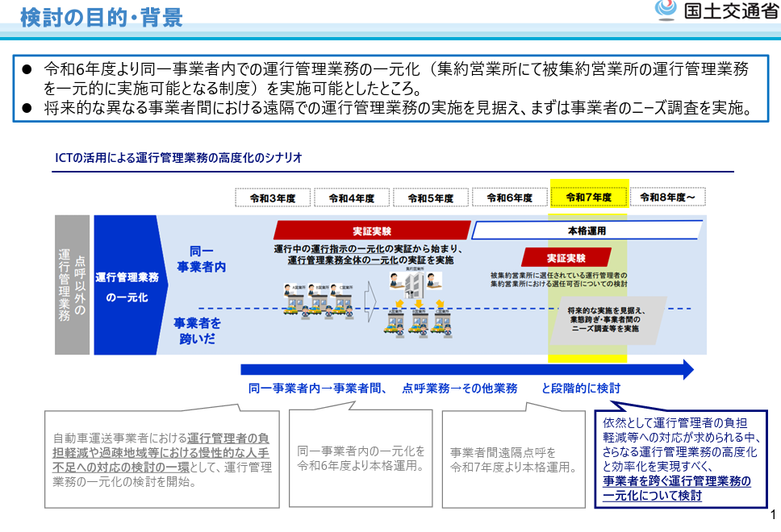This screenshot has width=781, height=532.
Task: Select the highlighted 令和7年度 year box
Action: pyautogui.click(x=588, y=197)
